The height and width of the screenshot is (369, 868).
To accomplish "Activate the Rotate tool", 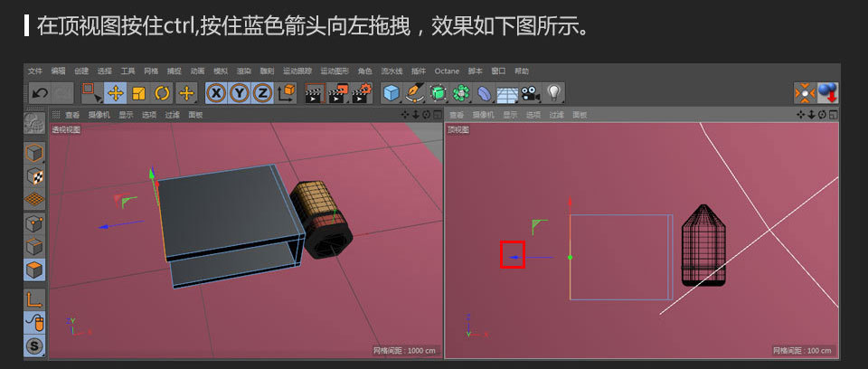I will coord(162,93).
